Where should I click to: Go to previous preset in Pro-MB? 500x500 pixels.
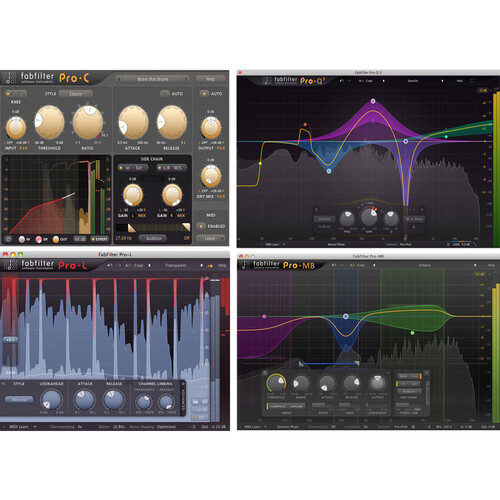(374, 265)
